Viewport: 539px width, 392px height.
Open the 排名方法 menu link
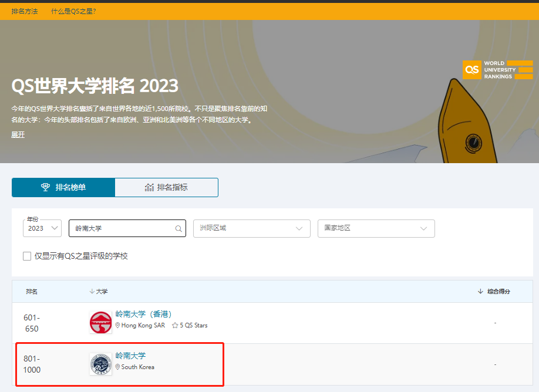pyautogui.click(x=25, y=11)
